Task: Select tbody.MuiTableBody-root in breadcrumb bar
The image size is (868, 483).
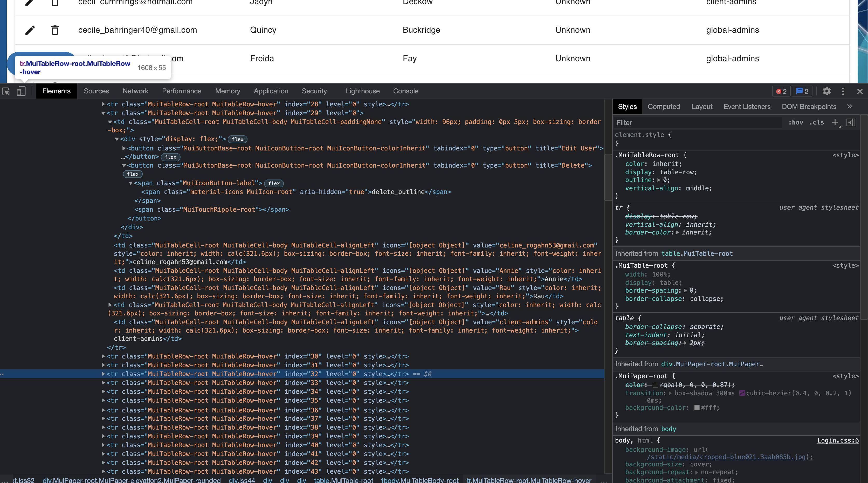Action: point(420,480)
